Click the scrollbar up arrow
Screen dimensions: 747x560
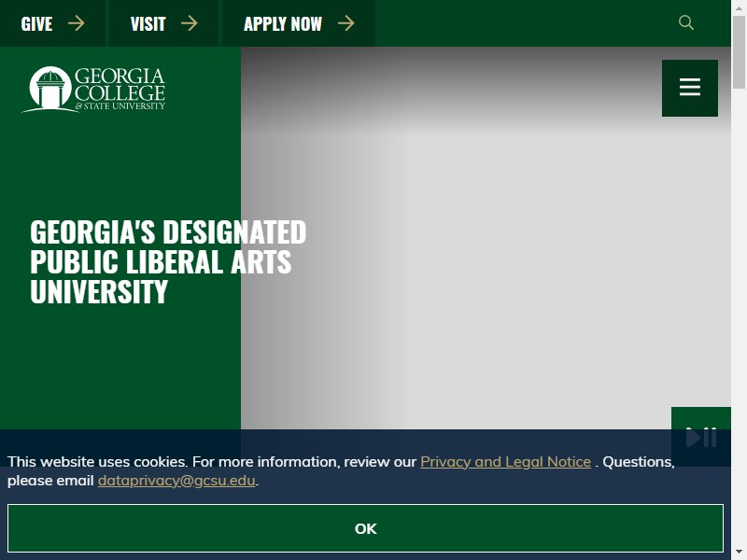coord(739,7)
